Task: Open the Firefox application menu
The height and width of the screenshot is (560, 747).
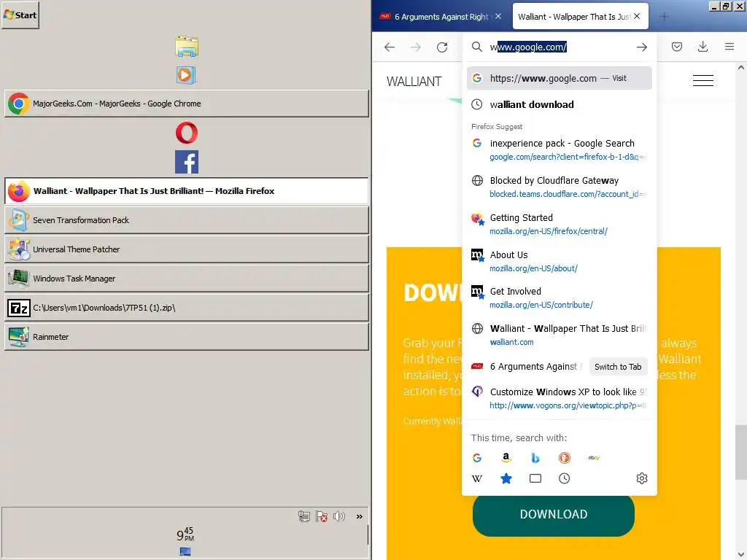Action: [729, 47]
